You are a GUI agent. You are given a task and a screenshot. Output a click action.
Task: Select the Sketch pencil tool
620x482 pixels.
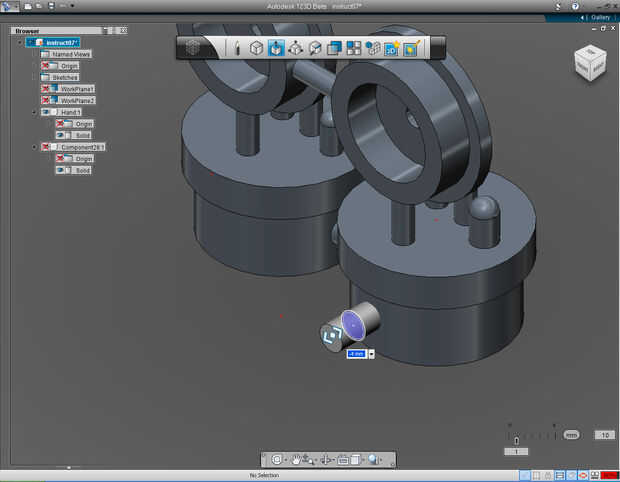tap(237, 48)
